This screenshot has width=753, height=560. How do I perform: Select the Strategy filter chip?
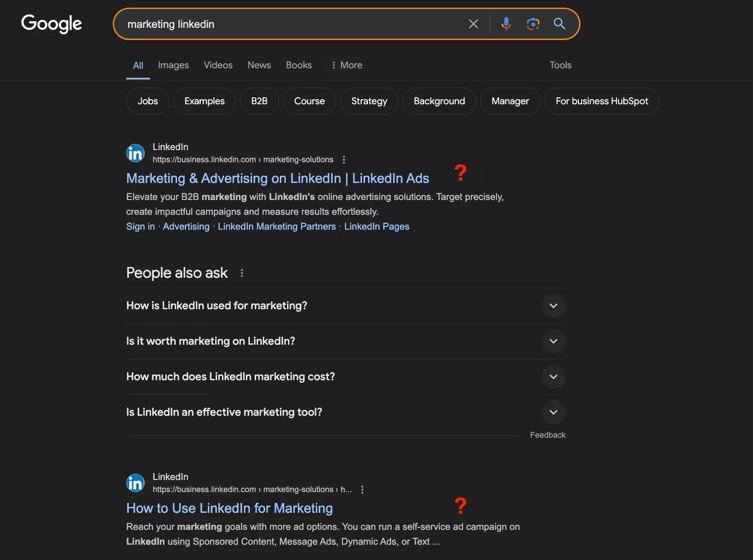pos(369,101)
